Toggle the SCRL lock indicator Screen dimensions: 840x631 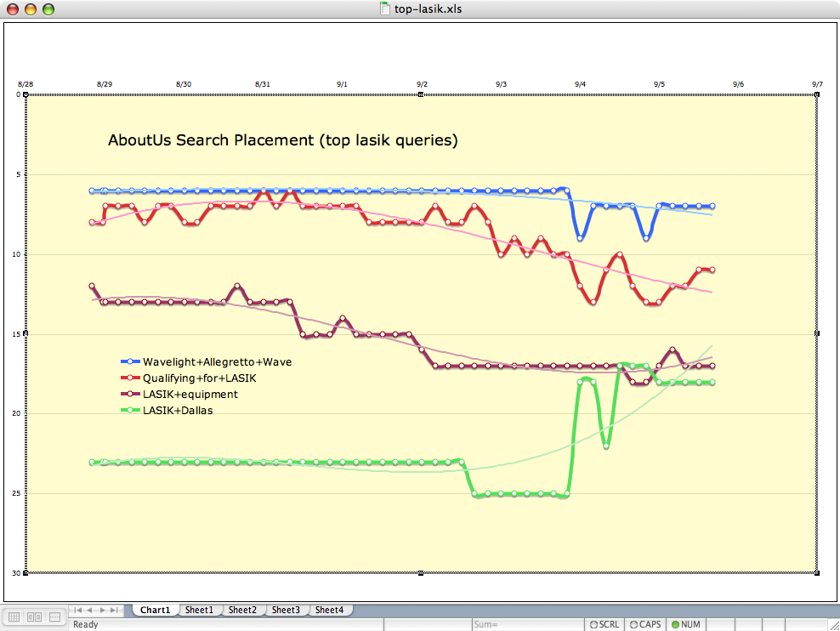click(x=604, y=624)
